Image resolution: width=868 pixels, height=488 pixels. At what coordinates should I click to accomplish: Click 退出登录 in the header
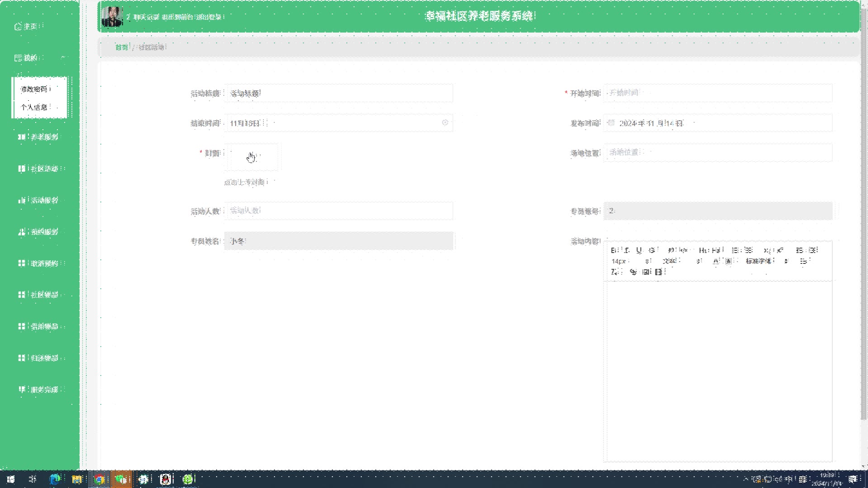tap(208, 17)
